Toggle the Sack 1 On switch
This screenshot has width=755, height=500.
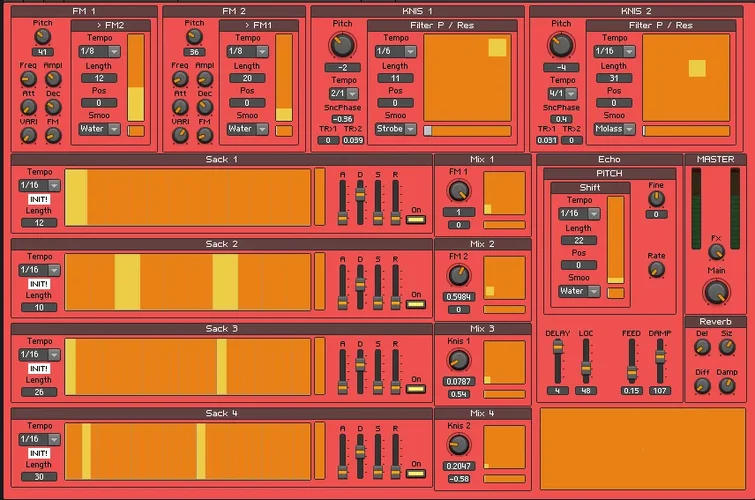[x=416, y=220]
